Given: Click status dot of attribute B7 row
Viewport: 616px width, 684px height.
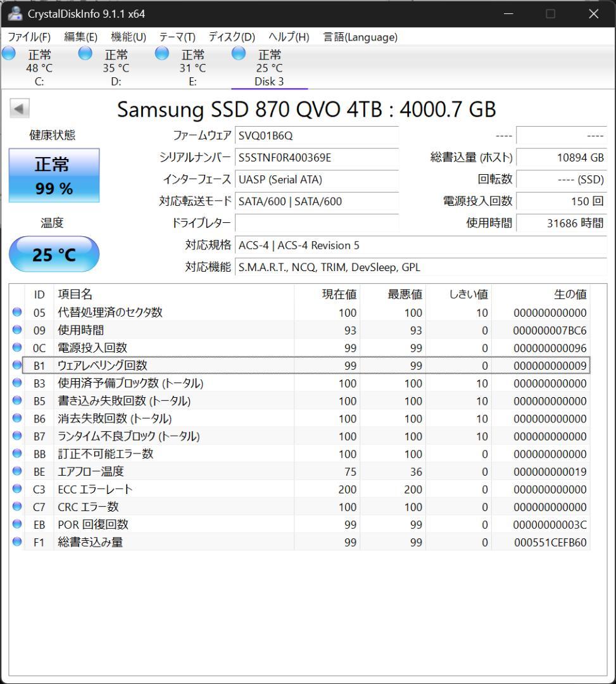Looking at the screenshot, I should click(x=17, y=436).
